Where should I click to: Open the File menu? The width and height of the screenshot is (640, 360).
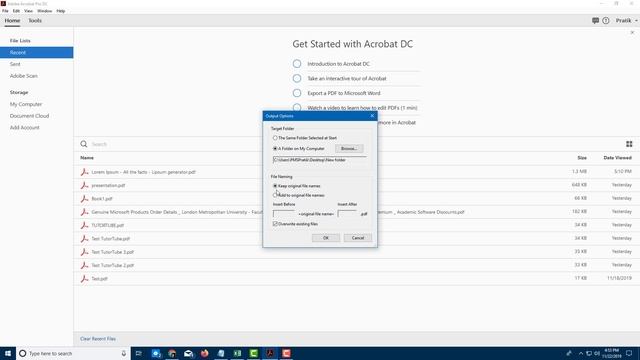click(5, 11)
